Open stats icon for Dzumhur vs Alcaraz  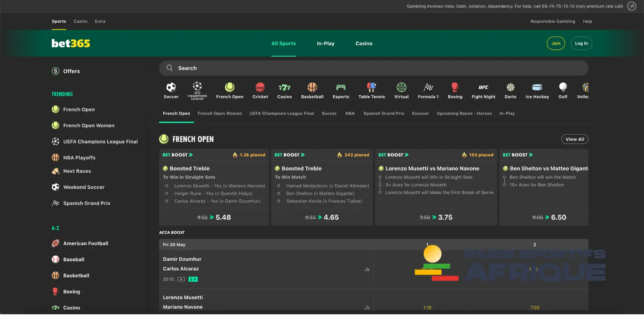(x=367, y=269)
